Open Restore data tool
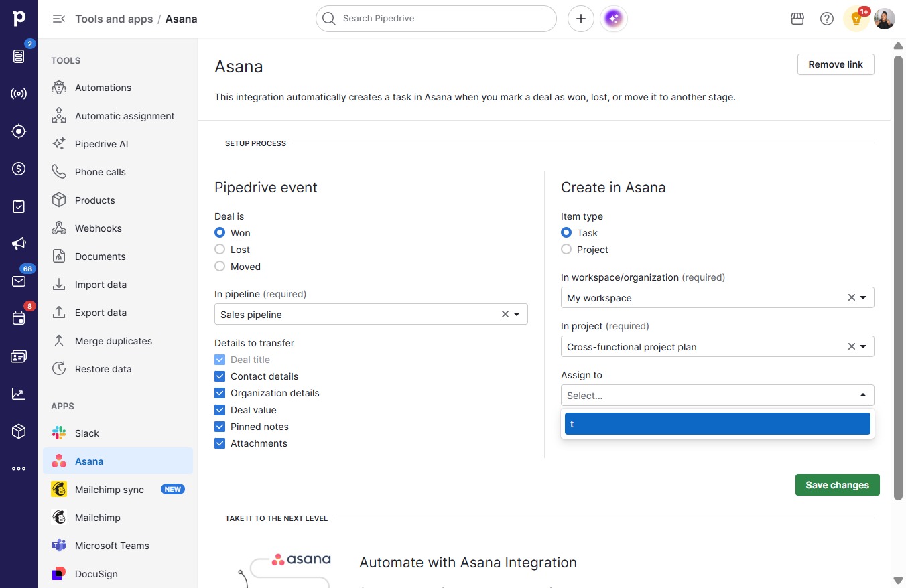 point(118,369)
